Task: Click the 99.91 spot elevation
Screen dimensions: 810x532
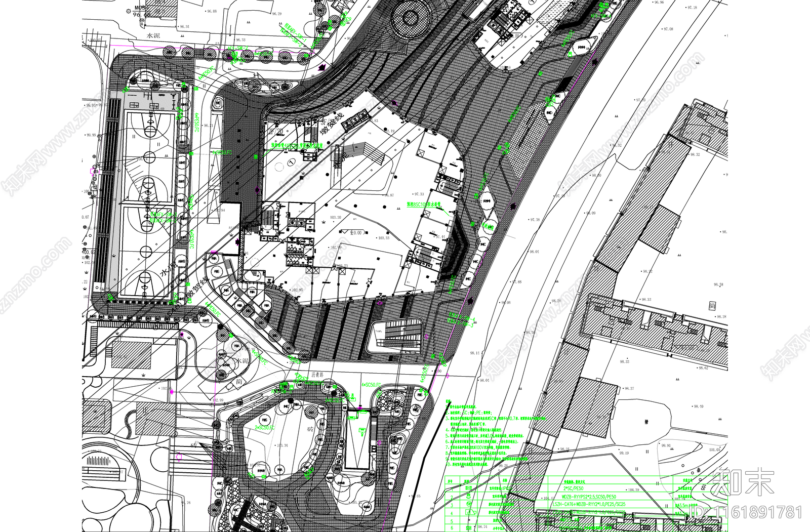Action: (x=666, y=445)
